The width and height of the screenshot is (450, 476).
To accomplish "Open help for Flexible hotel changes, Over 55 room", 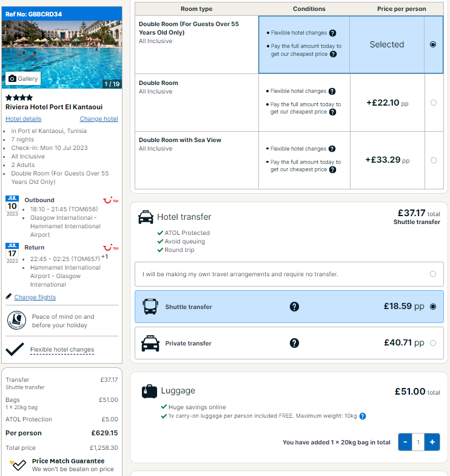I will point(332,33).
